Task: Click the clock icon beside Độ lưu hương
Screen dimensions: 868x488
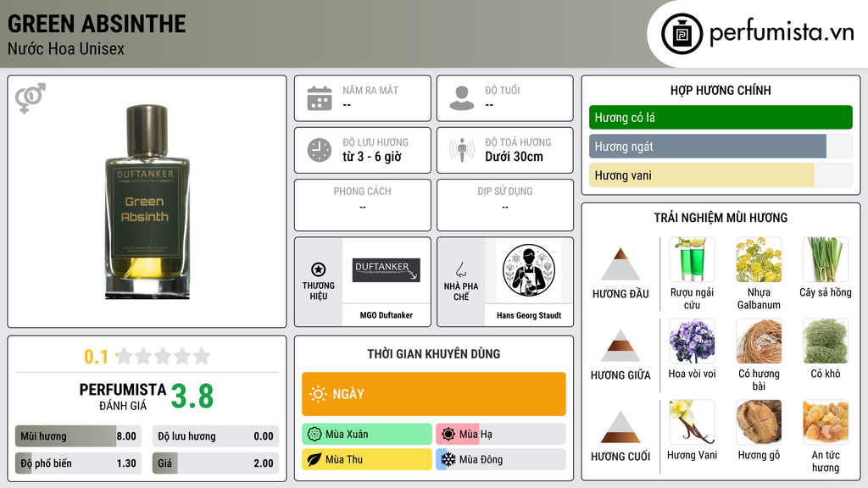Action: pyautogui.click(x=320, y=150)
